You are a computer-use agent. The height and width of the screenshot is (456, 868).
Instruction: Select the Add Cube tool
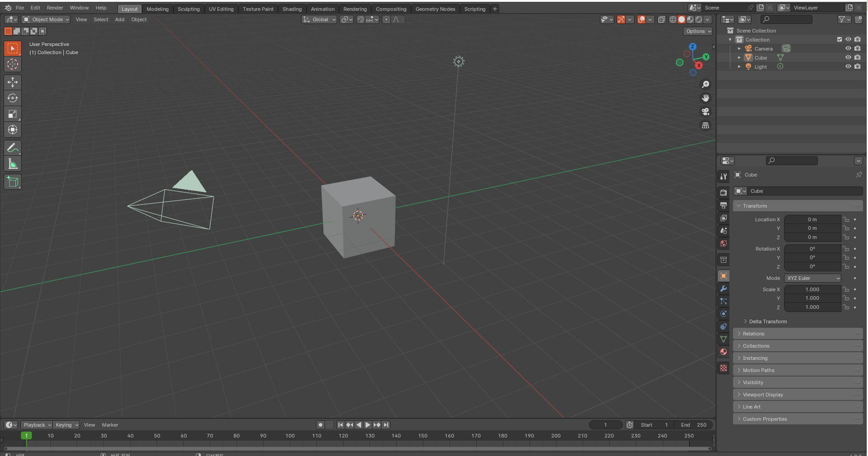(x=13, y=181)
